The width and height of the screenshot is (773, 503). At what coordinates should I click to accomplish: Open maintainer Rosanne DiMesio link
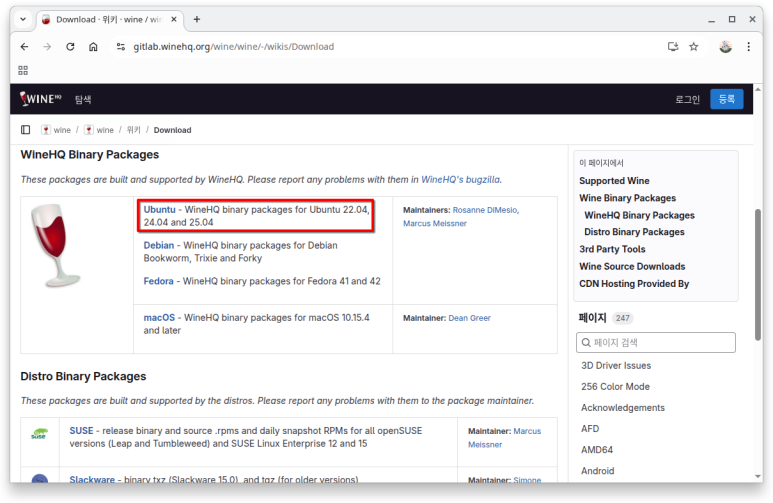pyautogui.click(x=485, y=210)
